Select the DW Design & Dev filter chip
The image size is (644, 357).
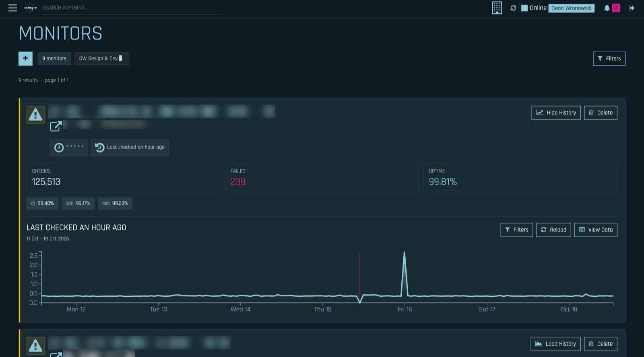click(x=101, y=58)
